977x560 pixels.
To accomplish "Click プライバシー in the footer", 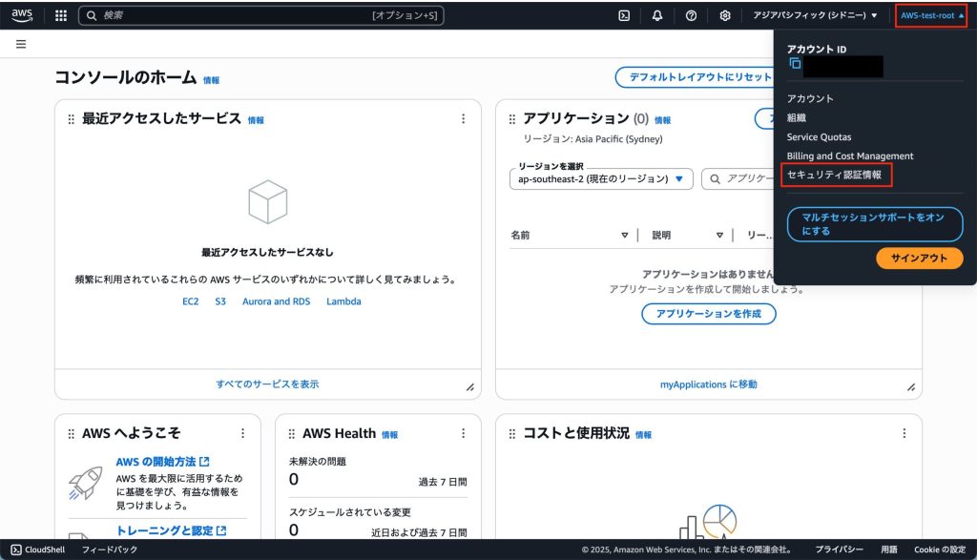I will (x=840, y=550).
